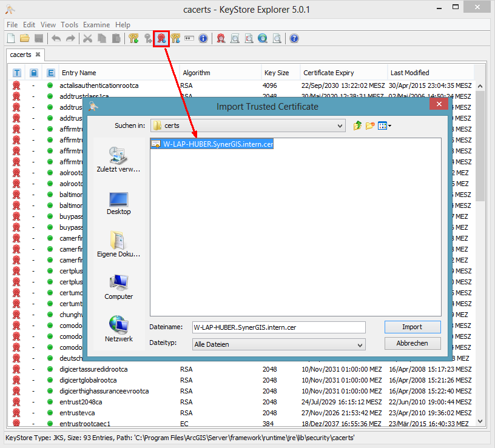Create a new folder in the certificate dialog
The width and height of the screenshot is (495, 448).
tap(371, 125)
